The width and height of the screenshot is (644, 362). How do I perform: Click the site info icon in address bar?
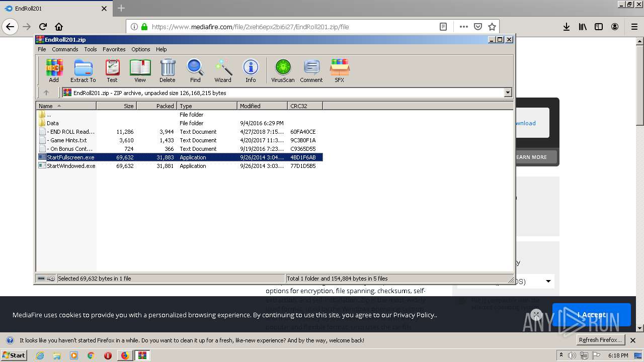[x=134, y=27]
